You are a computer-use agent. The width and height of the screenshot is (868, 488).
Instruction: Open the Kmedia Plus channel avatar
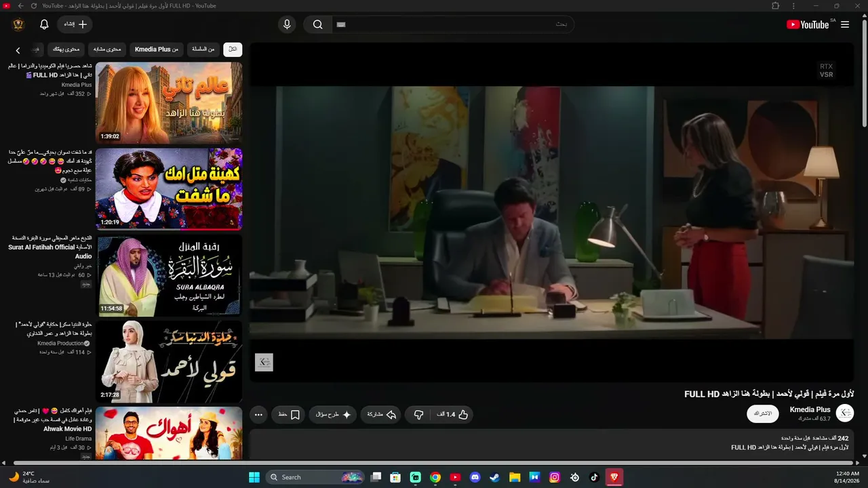(x=845, y=413)
